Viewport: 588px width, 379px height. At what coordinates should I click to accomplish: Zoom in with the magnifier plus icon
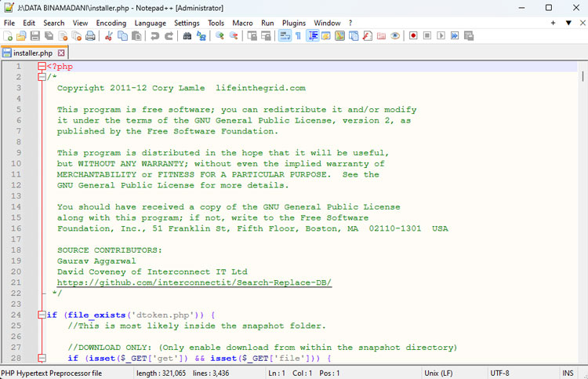coord(220,36)
